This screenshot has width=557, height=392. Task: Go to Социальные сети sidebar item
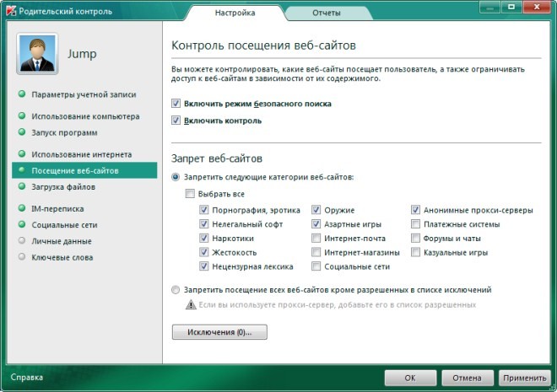pyautogui.click(x=64, y=225)
